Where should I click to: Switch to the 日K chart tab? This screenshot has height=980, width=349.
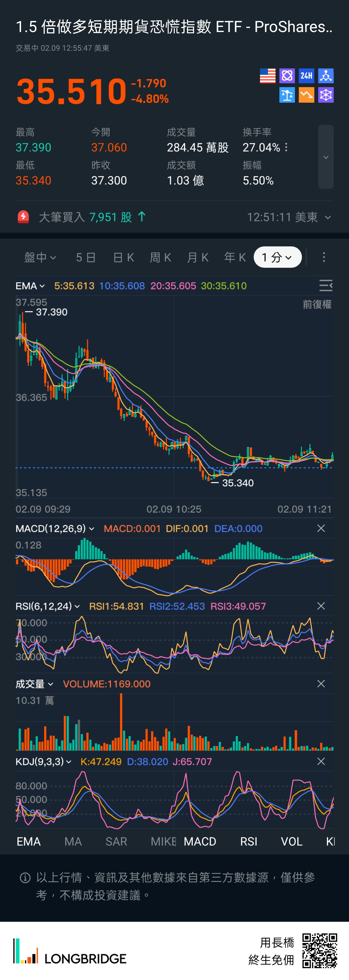124,257
